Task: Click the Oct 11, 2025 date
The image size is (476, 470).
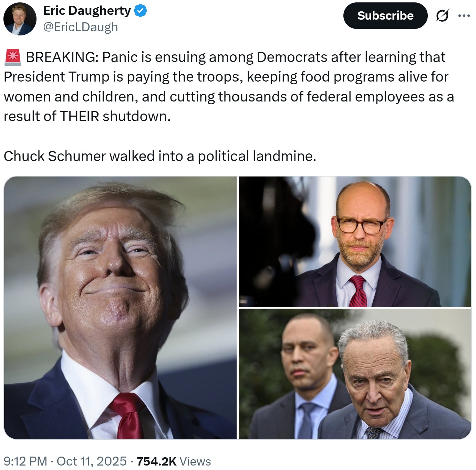Action: 92,461
